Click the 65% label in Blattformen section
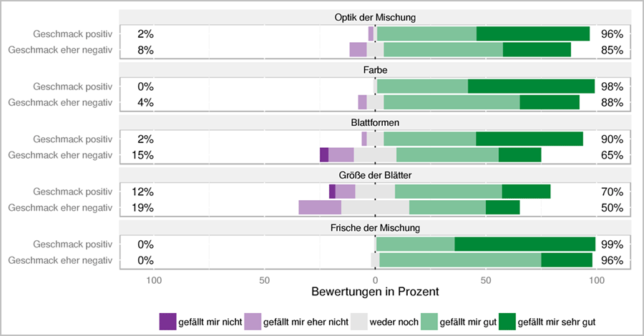Image resolution: width=644 pixels, height=336 pixels. (x=612, y=154)
